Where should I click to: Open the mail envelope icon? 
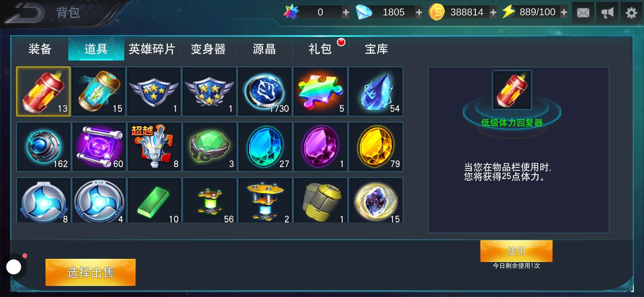583,13
